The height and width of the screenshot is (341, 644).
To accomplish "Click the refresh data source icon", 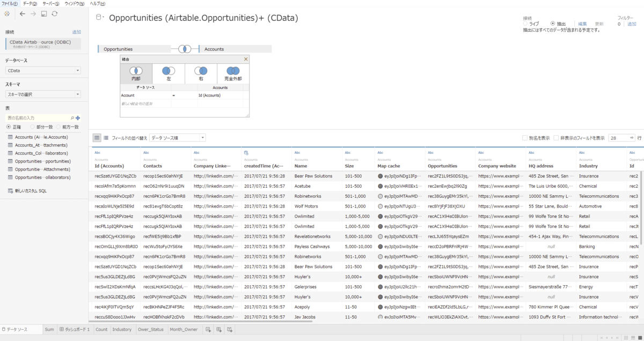I will [55, 13].
